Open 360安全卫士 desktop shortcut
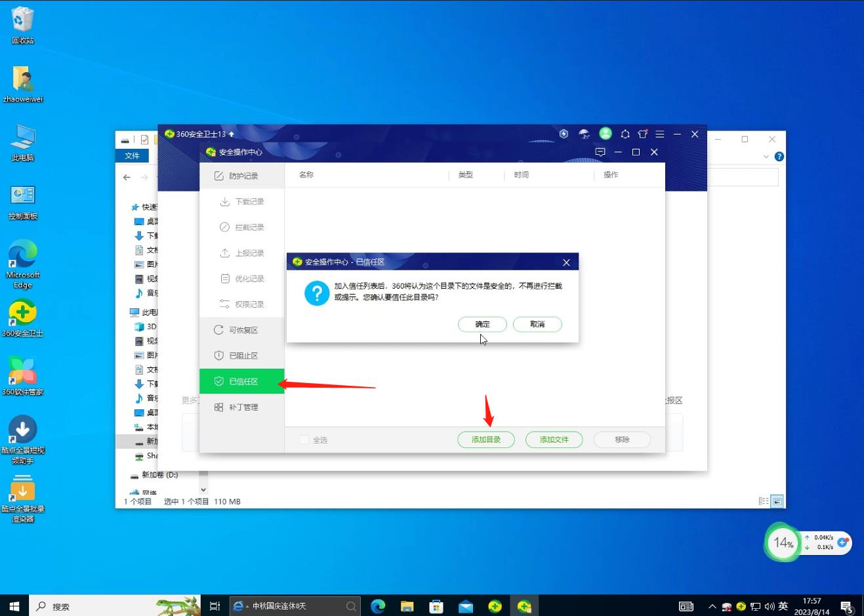The width and height of the screenshot is (864, 616). pos(22,319)
